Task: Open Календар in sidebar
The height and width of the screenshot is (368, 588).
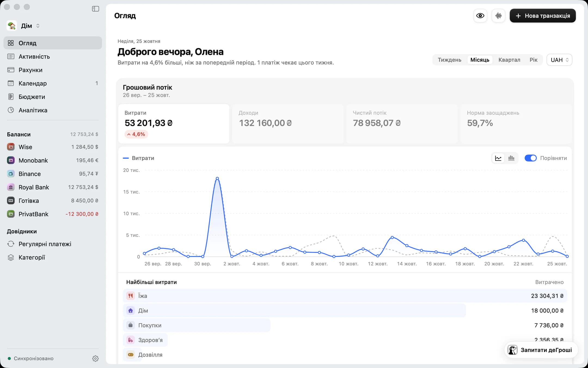Action: 53,83
